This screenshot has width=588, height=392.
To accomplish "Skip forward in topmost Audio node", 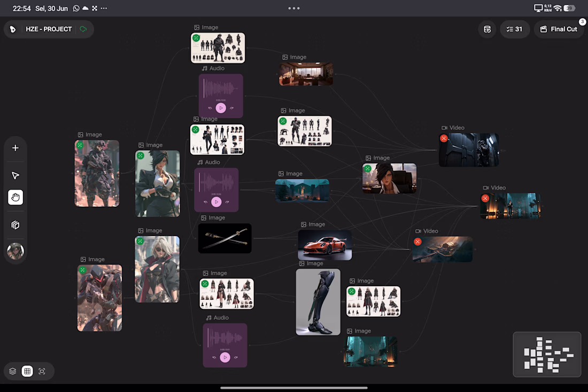I will [232, 108].
